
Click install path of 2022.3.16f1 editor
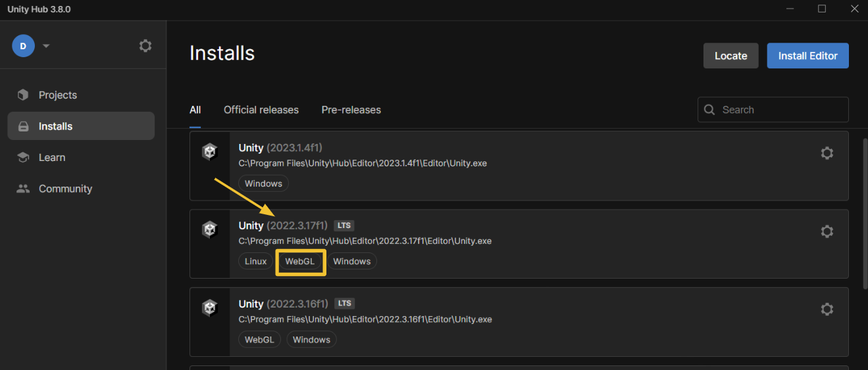365,319
